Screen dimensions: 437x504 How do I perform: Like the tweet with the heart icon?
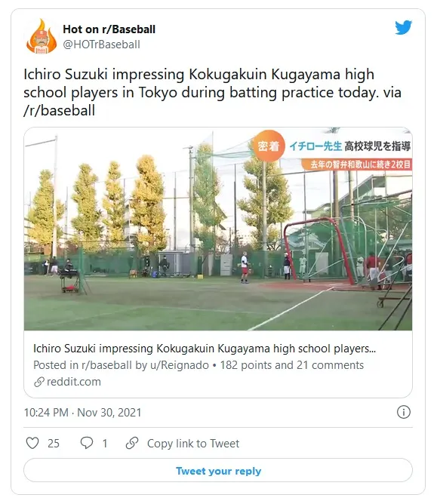click(32, 443)
